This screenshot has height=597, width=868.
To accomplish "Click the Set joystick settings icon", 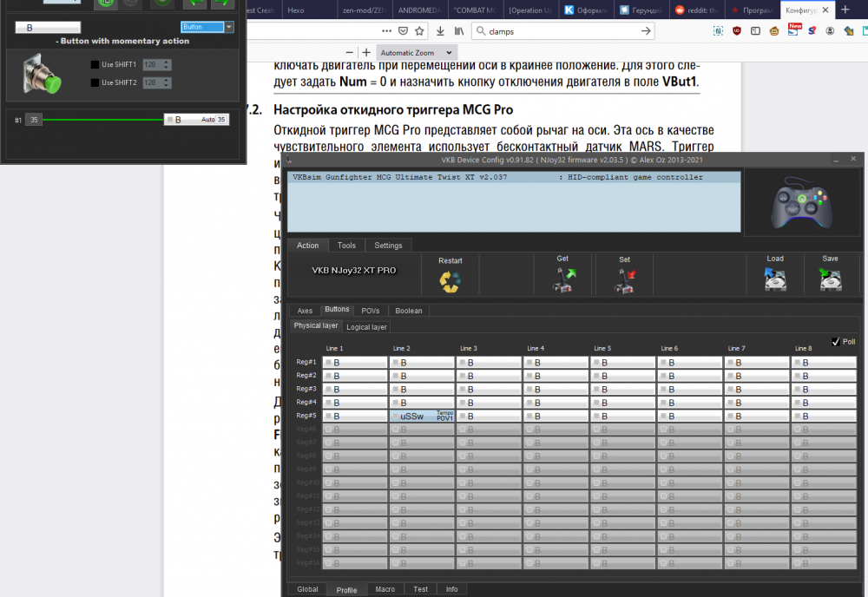I will click(625, 280).
